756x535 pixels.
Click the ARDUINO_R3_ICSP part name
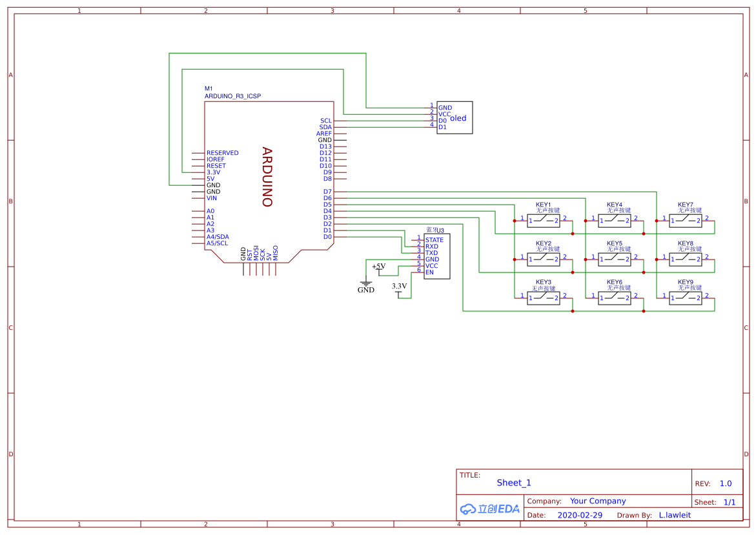pyautogui.click(x=232, y=96)
